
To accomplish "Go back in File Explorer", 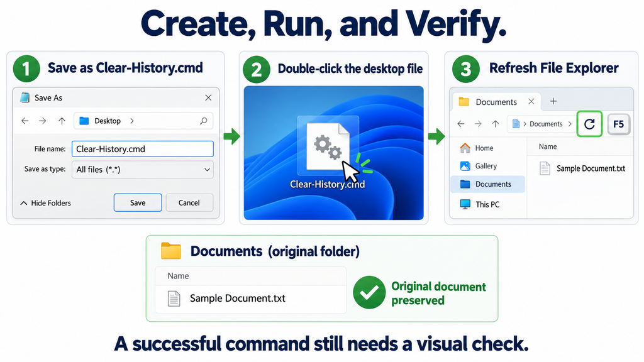I will tap(461, 124).
